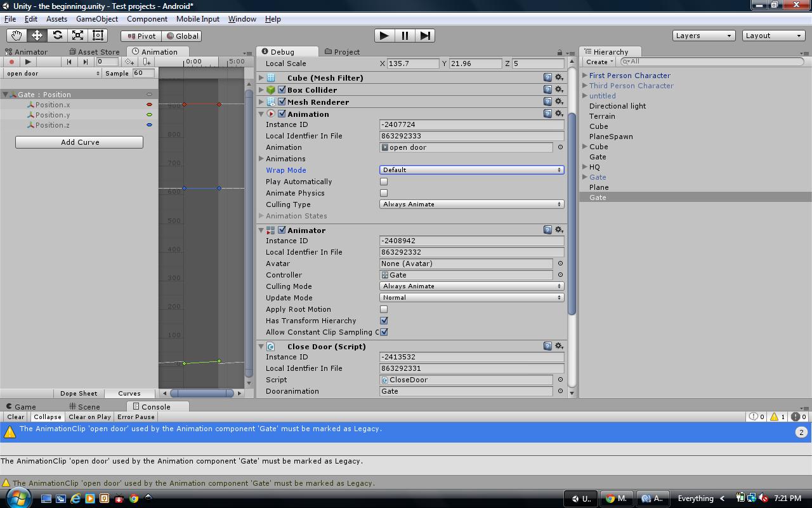Open the Assets menu
Image resolution: width=812 pixels, height=508 pixels.
[x=56, y=19]
